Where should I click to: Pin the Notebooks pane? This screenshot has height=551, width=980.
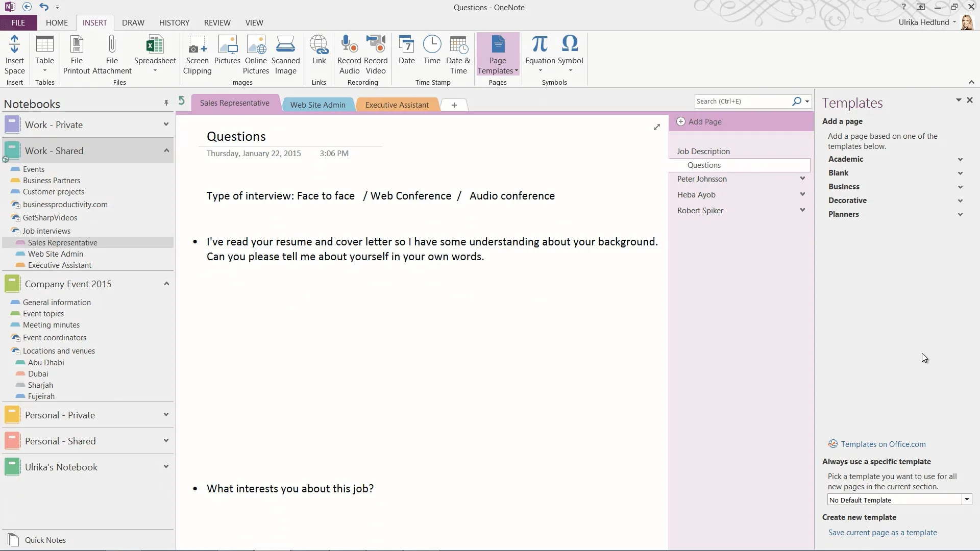tap(166, 103)
